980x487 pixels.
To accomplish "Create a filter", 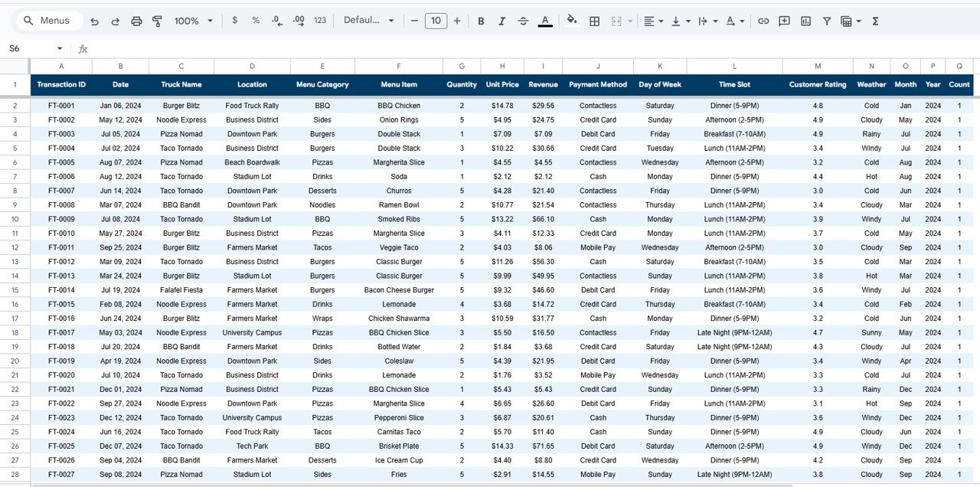I will click(827, 21).
